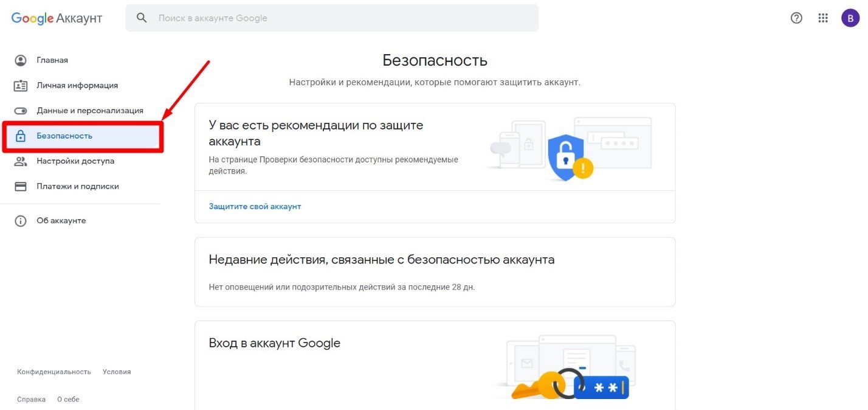Open the Google apps grid icon
868x410 pixels.
point(823,18)
